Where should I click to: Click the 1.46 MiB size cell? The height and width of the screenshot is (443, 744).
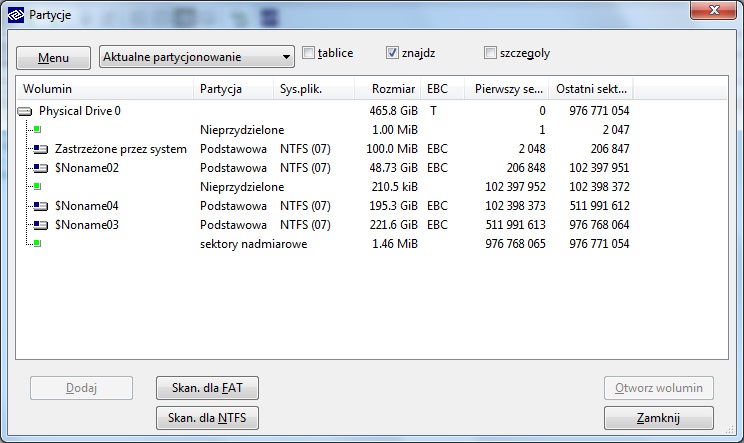point(395,244)
